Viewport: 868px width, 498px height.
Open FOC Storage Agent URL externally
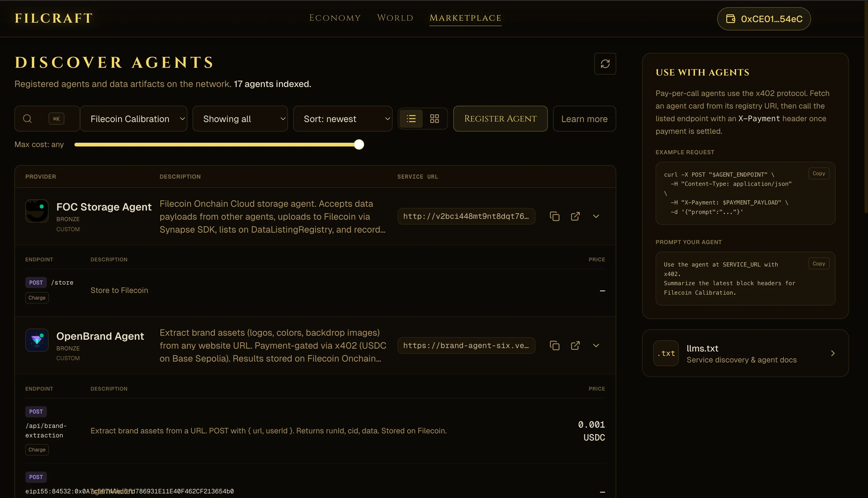click(x=575, y=216)
